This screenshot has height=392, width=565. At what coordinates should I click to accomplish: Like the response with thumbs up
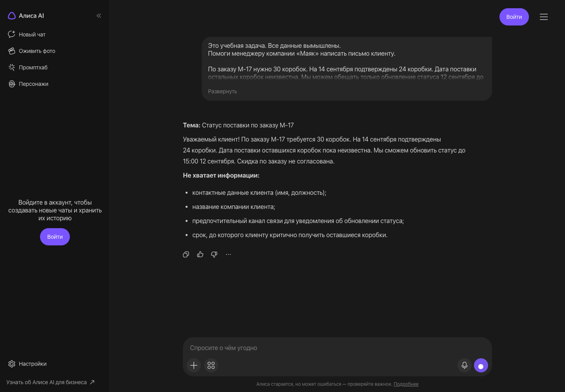pyautogui.click(x=200, y=254)
